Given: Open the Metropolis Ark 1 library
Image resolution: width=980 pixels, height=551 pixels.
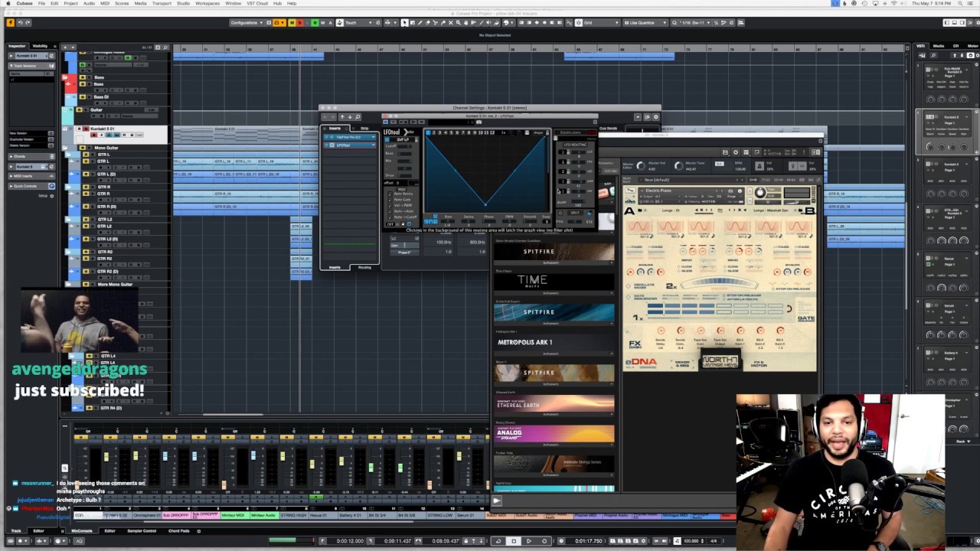Looking at the screenshot, I should tap(554, 342).
